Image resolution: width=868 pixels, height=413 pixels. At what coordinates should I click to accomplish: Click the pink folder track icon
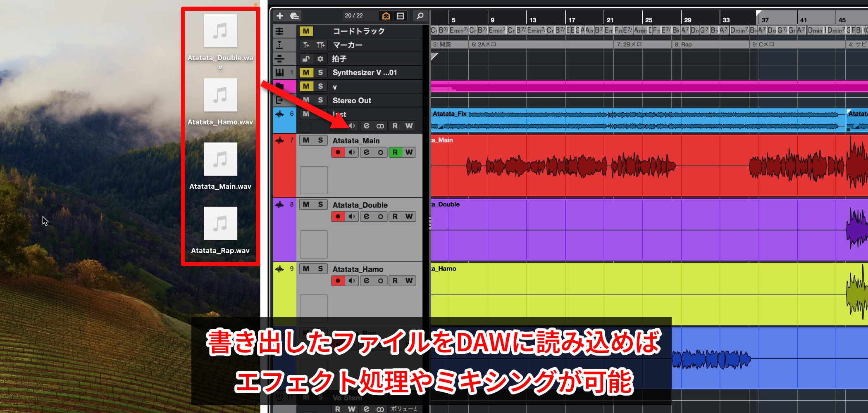tap(279, 86)
